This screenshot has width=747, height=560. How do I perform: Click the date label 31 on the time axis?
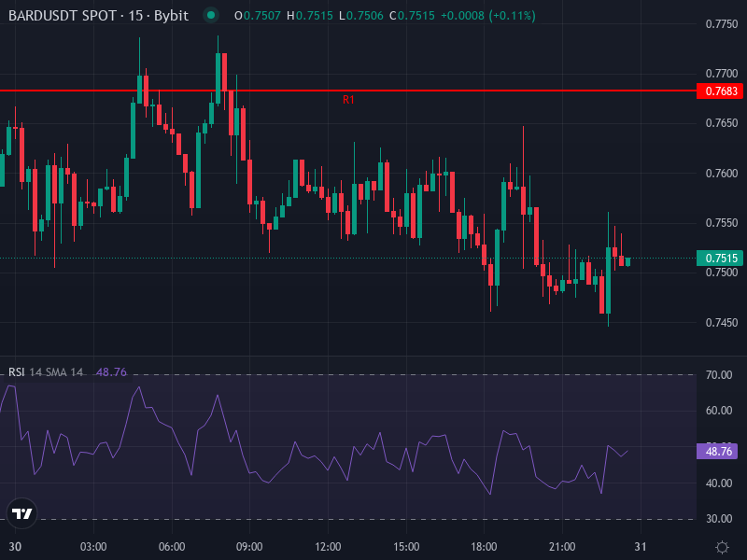(641, 541)
